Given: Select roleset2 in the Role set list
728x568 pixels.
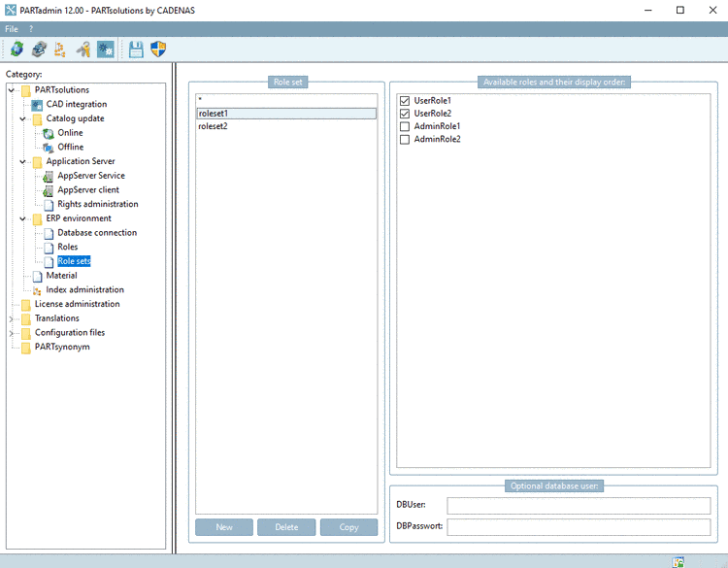Looking at the screenshot, I should [x=286, y=126].
